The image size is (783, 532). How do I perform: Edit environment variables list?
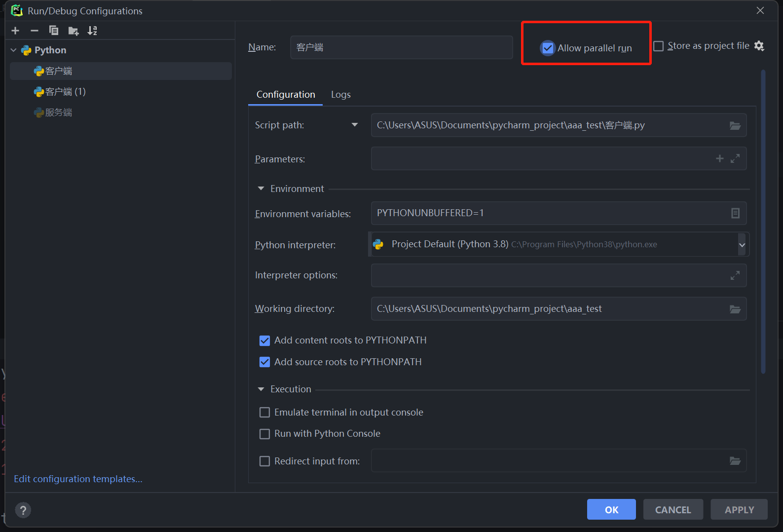735,213
